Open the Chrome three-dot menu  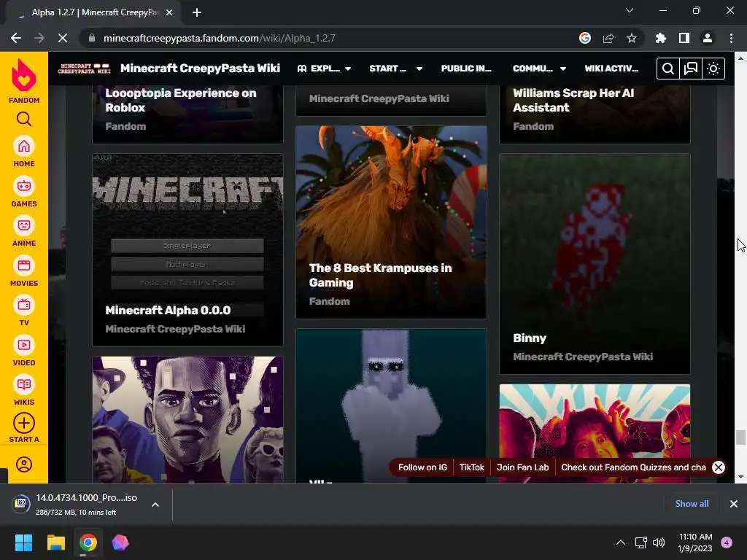[x=731, y=38]
